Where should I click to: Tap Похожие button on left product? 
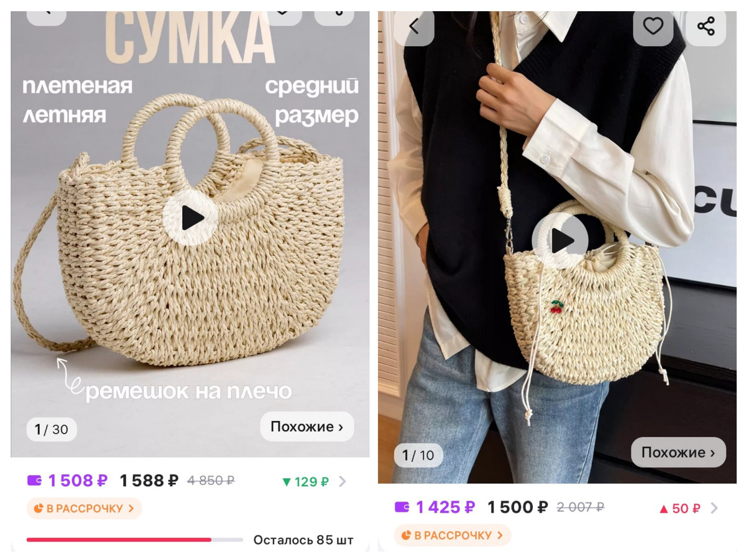(x=306, y=427)
